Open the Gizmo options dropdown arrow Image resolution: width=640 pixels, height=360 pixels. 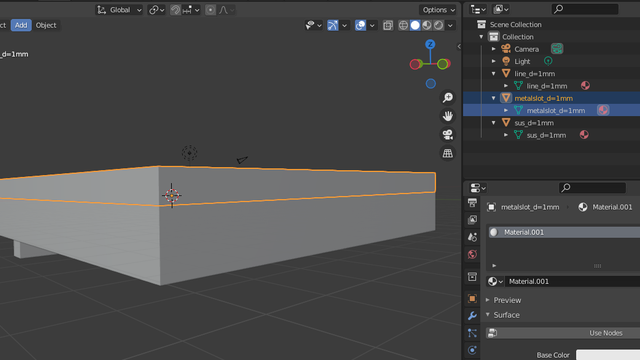tap(344, 25)
